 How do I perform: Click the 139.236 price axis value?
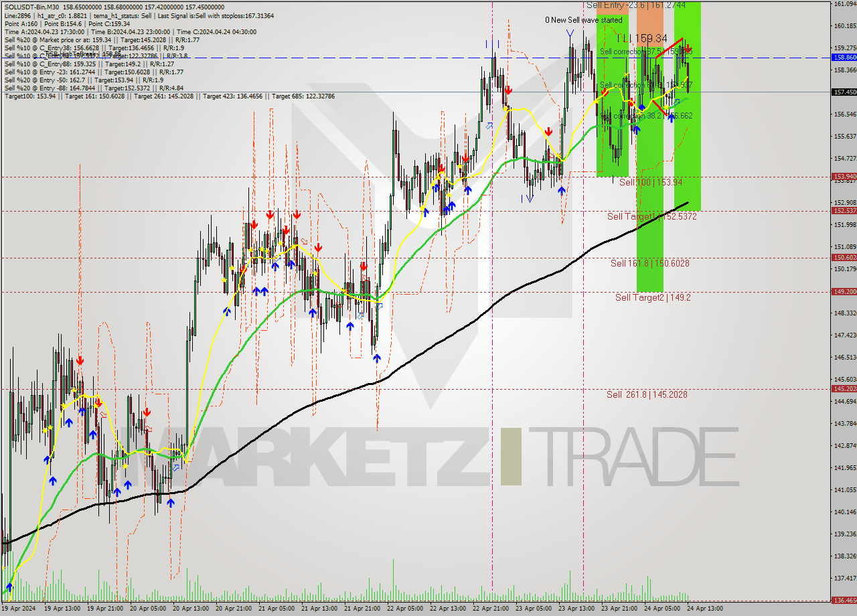click(x=846, y=534)
